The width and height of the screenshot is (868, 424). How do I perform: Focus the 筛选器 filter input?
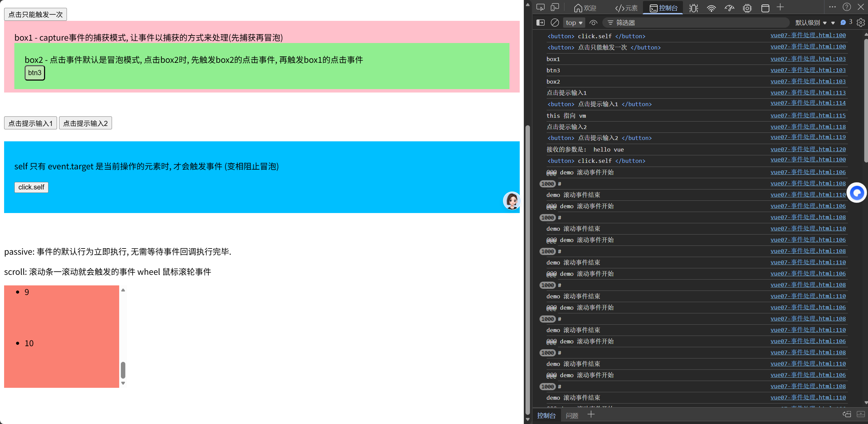(x=700, y=23)
